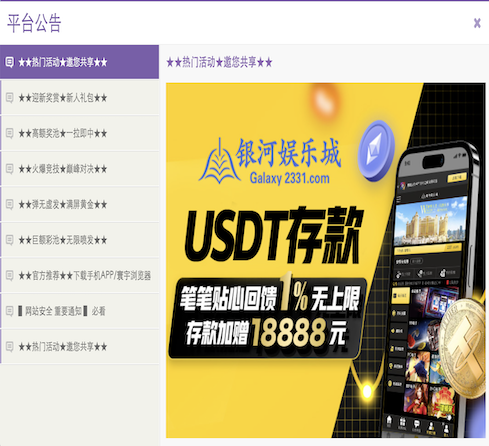Click message icon beside 网站安全 entry

pos(9,311)
